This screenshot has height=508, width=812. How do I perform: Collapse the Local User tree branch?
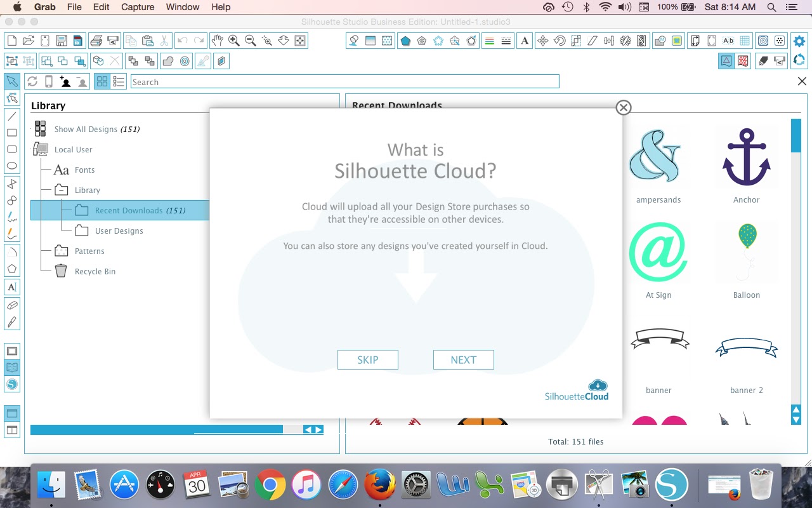point(39,149)
